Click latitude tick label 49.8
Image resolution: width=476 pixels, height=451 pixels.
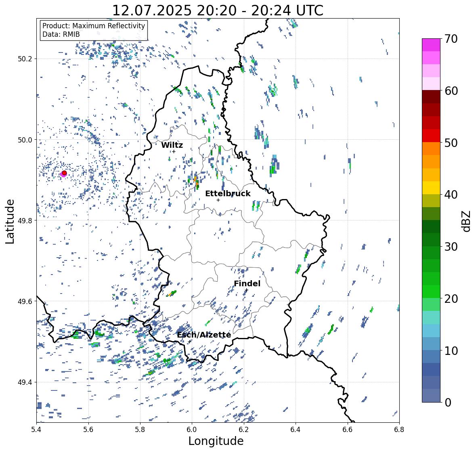(x=25, y=220)
